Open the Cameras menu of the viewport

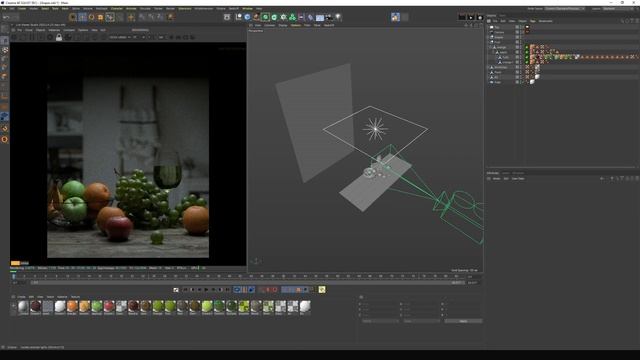pyautogui.click(x=269, y=25)
